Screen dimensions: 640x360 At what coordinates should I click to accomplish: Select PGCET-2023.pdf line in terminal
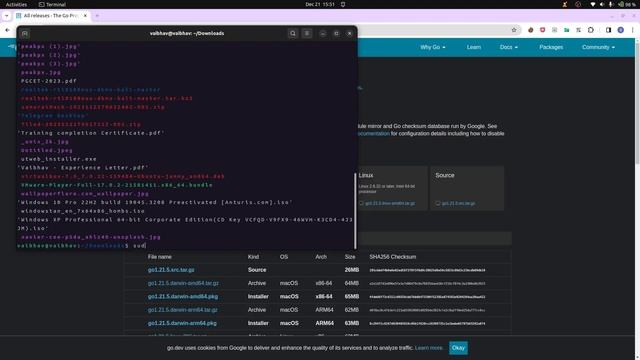(49, 81)
